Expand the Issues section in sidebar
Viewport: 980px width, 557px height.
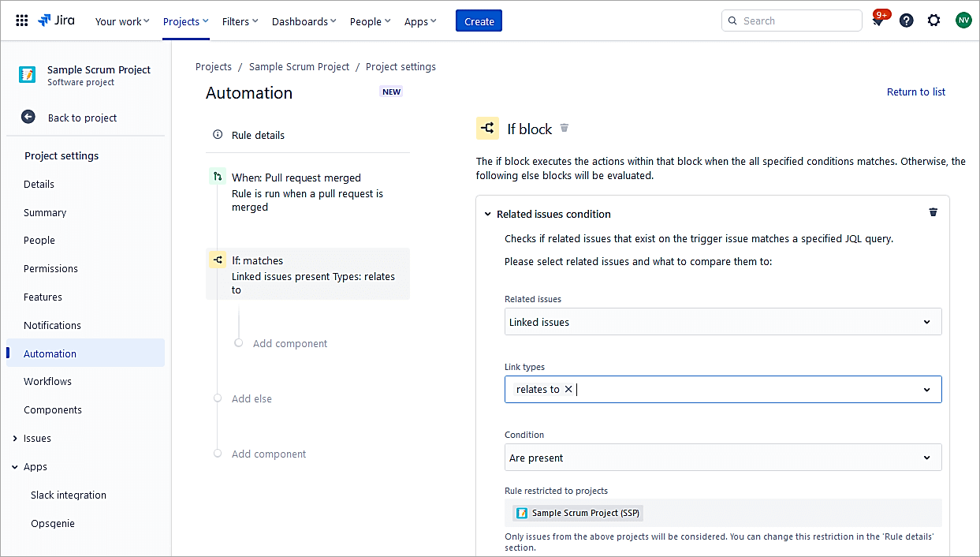[x=15, y=439]
